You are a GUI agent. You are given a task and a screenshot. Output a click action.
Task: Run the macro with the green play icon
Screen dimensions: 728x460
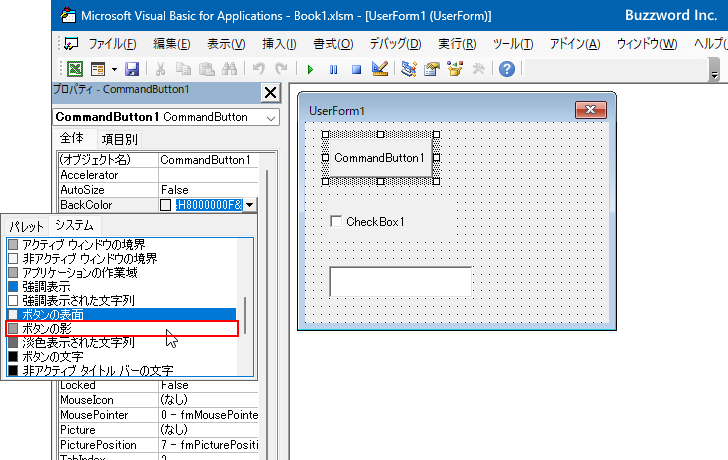(310, 70)
